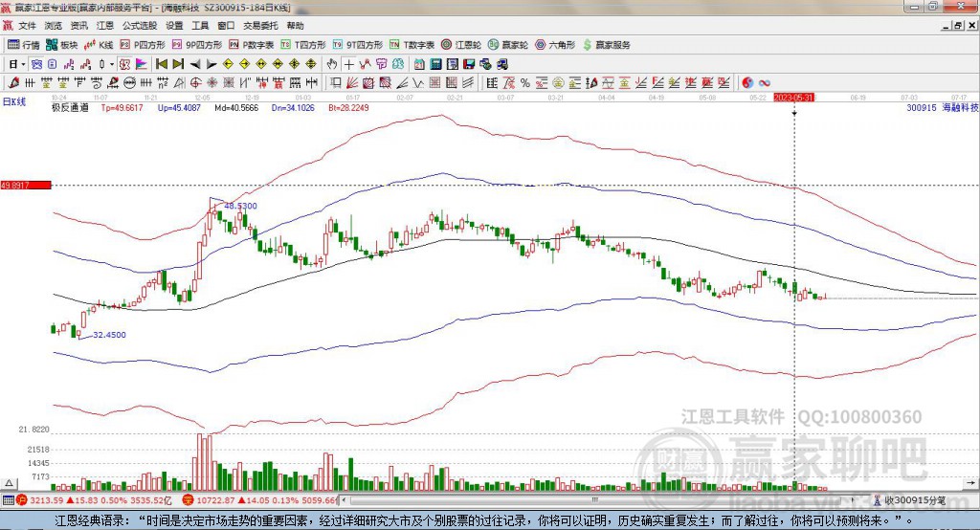The image size is (980, 530).
Task: Launch the 江恩轮 Gann wheel
Action: [x=461, y=45]
